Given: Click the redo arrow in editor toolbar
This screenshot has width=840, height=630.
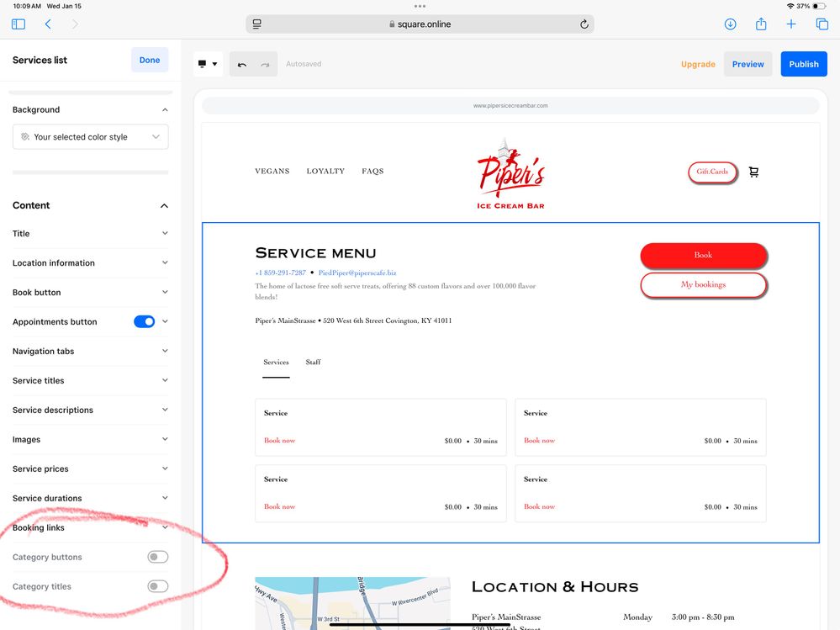Looking at the screenshot, I should point(266,64).
